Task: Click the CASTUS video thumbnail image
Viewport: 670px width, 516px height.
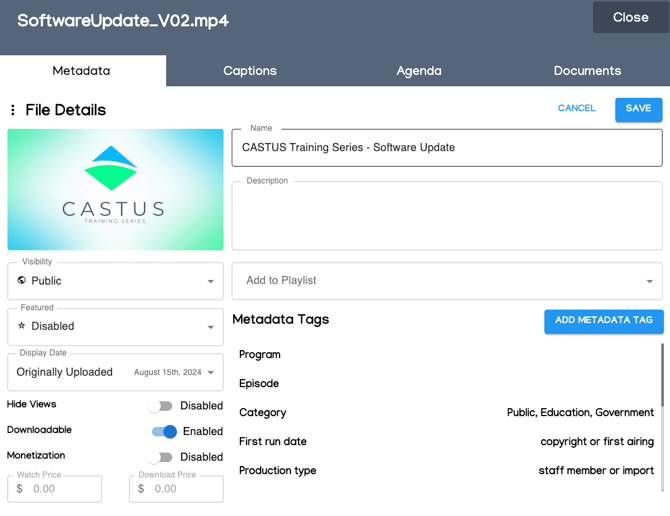Action: coord(115,189)
